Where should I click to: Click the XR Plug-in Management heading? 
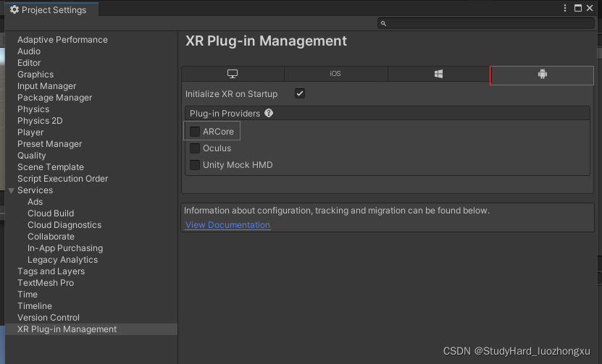coord(266,41)
